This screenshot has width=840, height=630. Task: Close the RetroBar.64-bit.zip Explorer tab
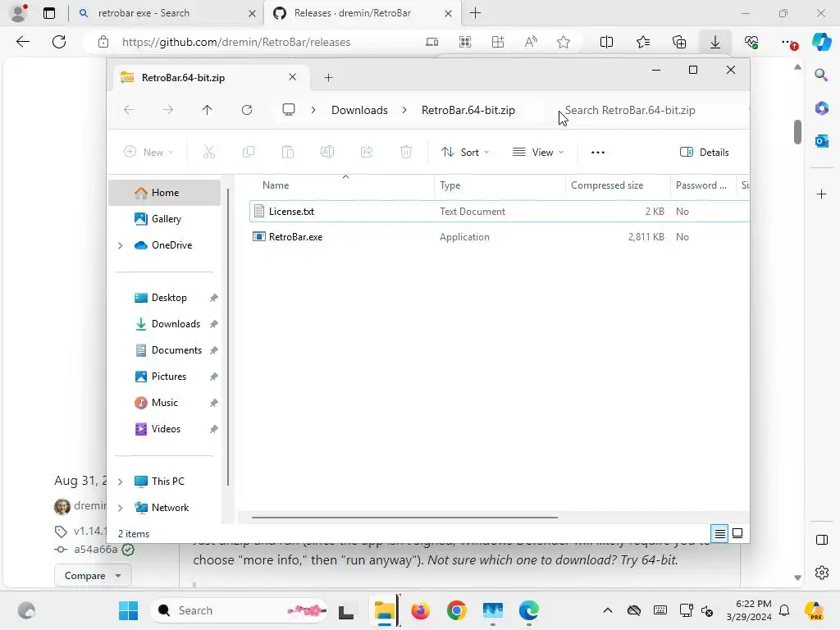[293, 77]
